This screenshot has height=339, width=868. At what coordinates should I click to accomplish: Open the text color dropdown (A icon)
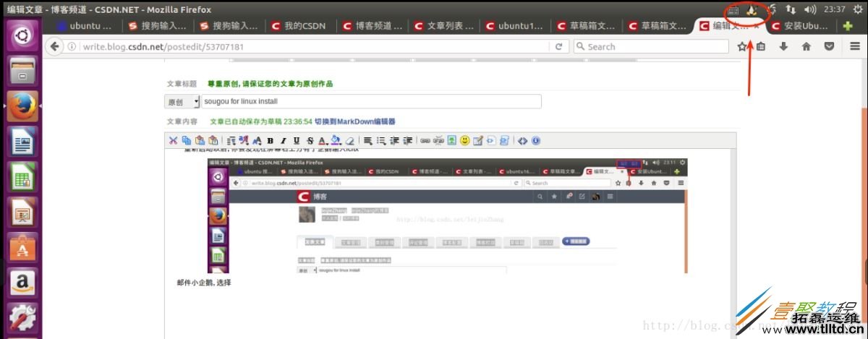point(323,140)
